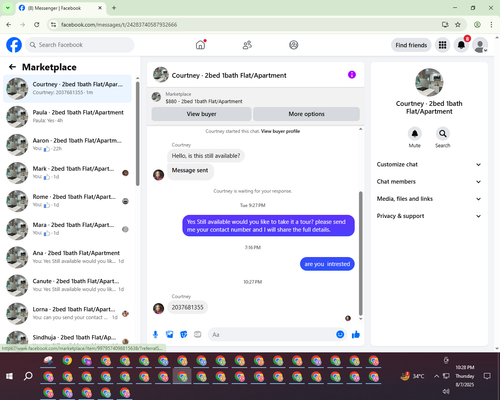The width and height of the screenshot is (500, 400).
Task: Show hidden system tray icons
Action: [x=436, y=376]
